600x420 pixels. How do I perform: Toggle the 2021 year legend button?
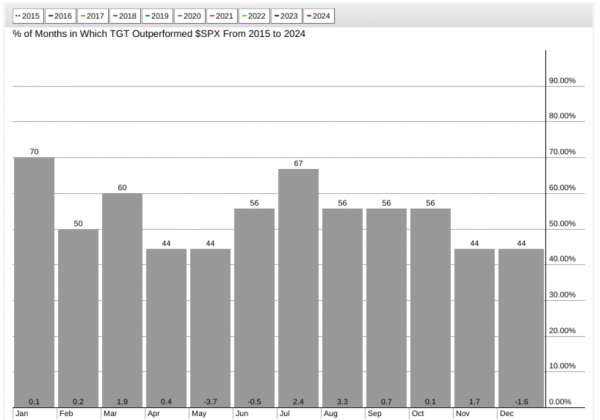coord(222,16)
